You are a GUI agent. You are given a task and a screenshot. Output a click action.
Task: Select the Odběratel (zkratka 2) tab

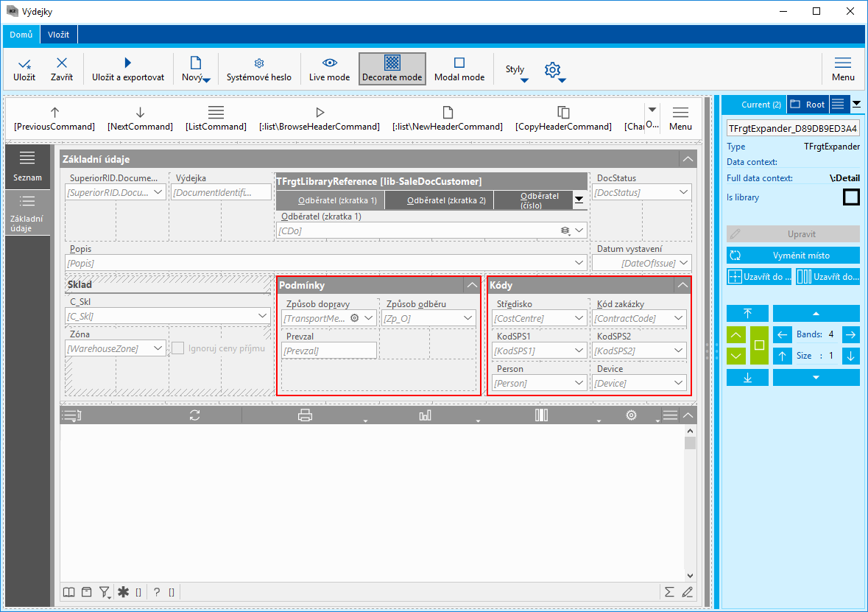(x=440, y=200)
